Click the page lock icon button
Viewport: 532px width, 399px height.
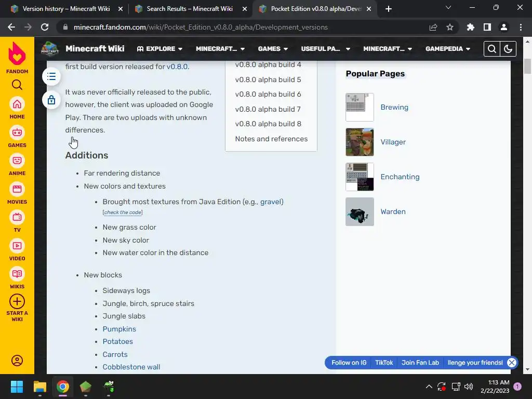tap(51, 100)
